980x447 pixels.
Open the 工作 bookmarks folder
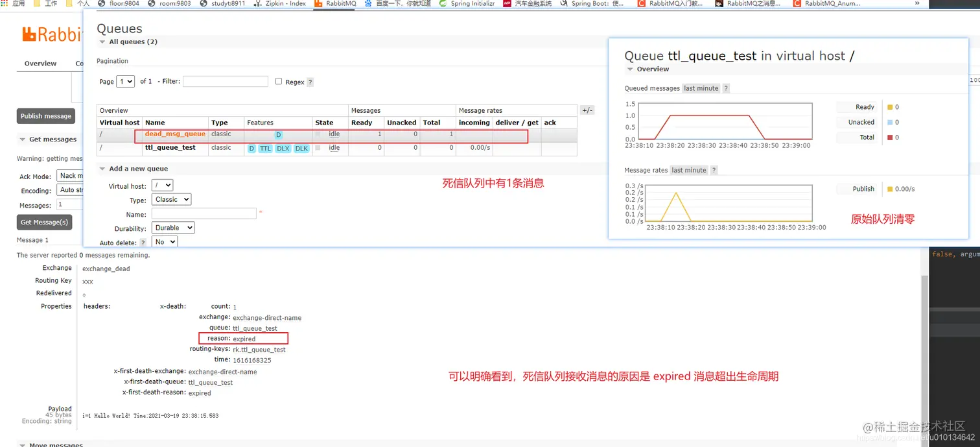45,3
